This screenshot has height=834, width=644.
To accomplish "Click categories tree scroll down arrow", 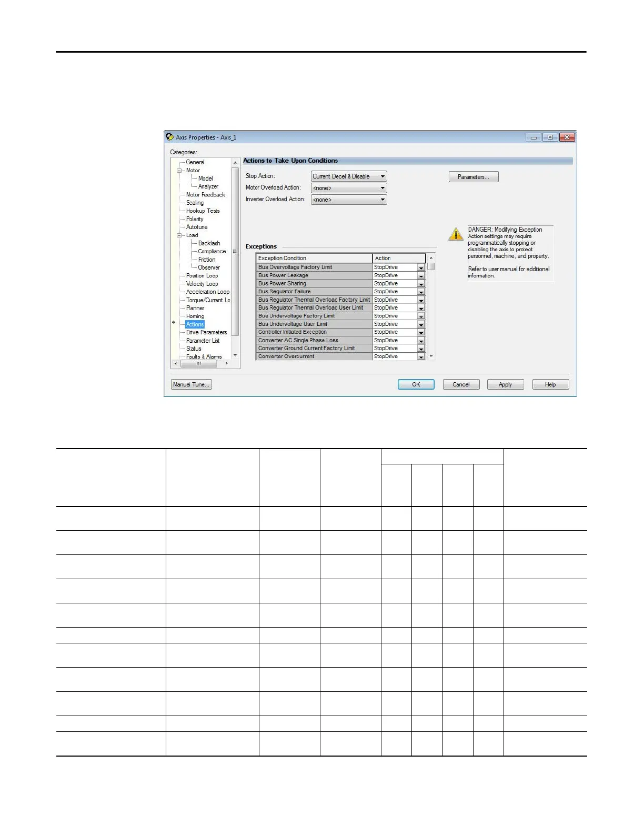I will pyautogui.click(x=235, y=355).
